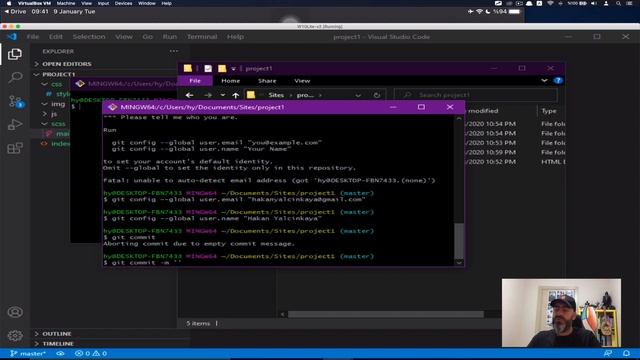Click File Explorer forward arrow
This screenshot has height=360, width=640.
click(208, 95)
